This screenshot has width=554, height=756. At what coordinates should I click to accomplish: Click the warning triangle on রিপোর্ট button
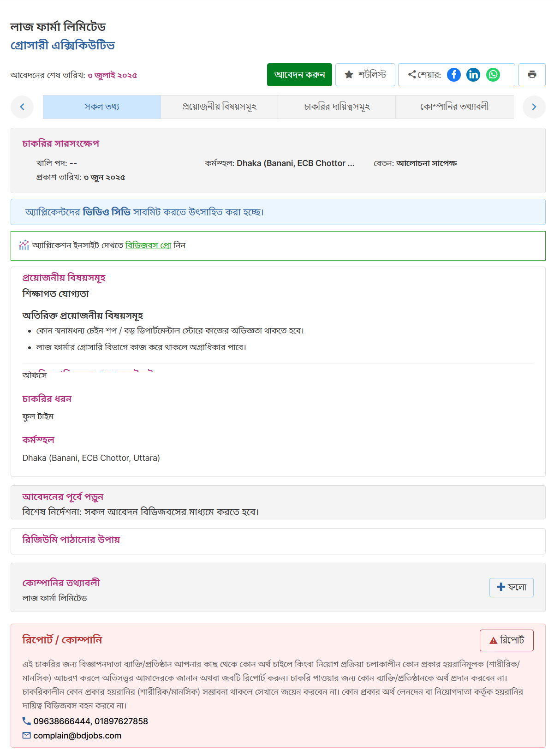(x=493, y=640)
